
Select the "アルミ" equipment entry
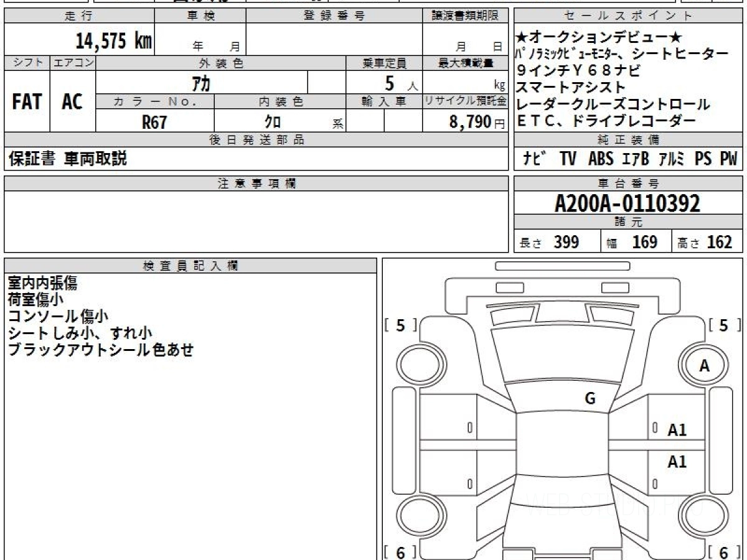[x=671, y=159]
